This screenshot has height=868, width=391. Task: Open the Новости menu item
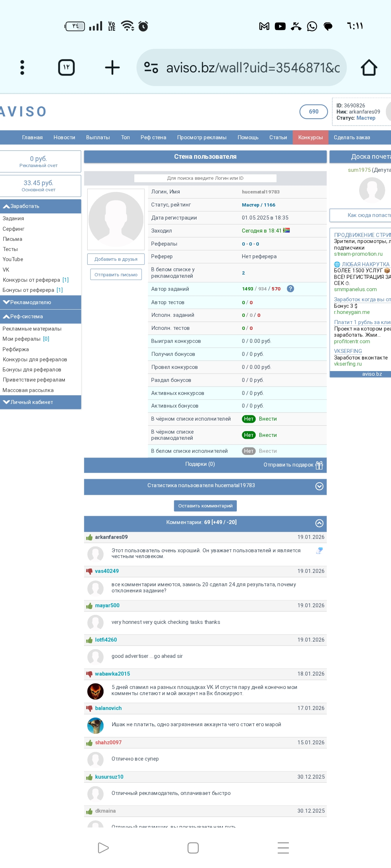(x=64, y=137)
